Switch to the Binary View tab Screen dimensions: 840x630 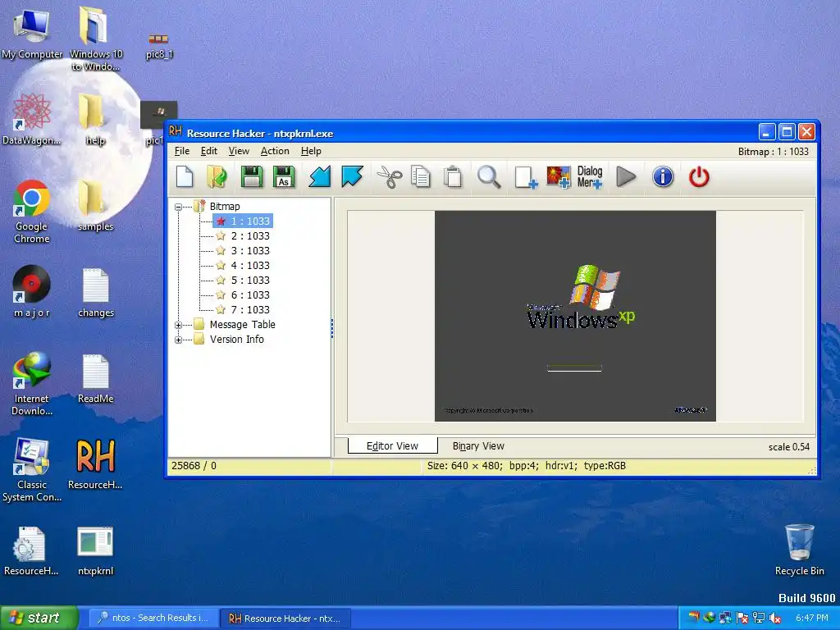tap(478, 445)
